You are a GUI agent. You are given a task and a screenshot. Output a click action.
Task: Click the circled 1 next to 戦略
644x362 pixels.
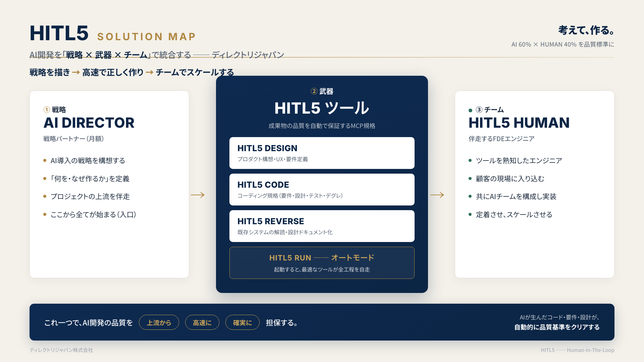coord(47,110)
